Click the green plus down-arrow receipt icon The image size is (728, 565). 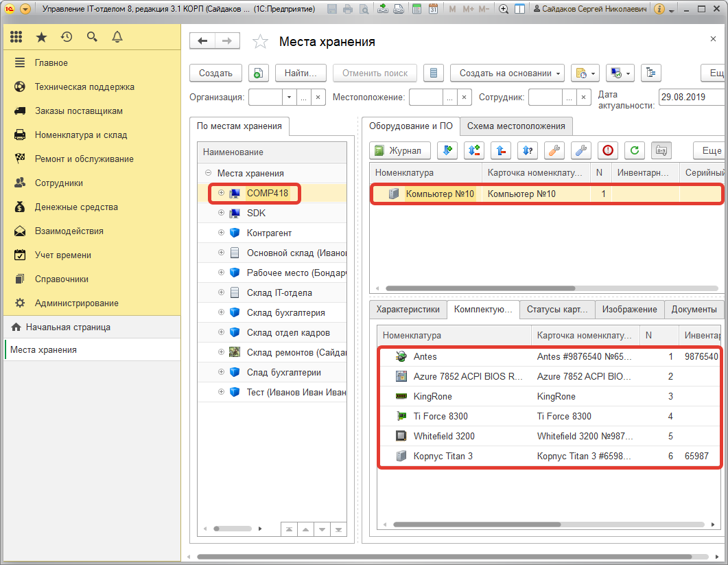pyautogui.click(x=447, y=150)
